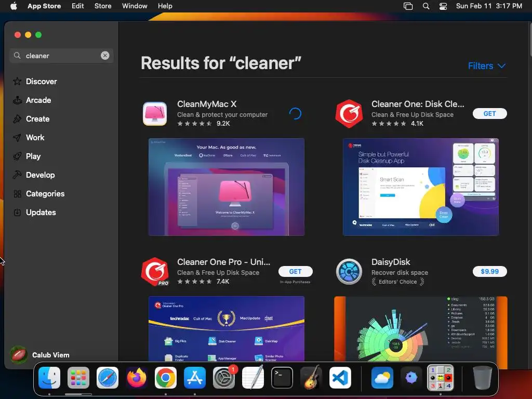This screenshot has height=399, width=532.
Task: Open the Window menu
Action: (x=135, y=6)
